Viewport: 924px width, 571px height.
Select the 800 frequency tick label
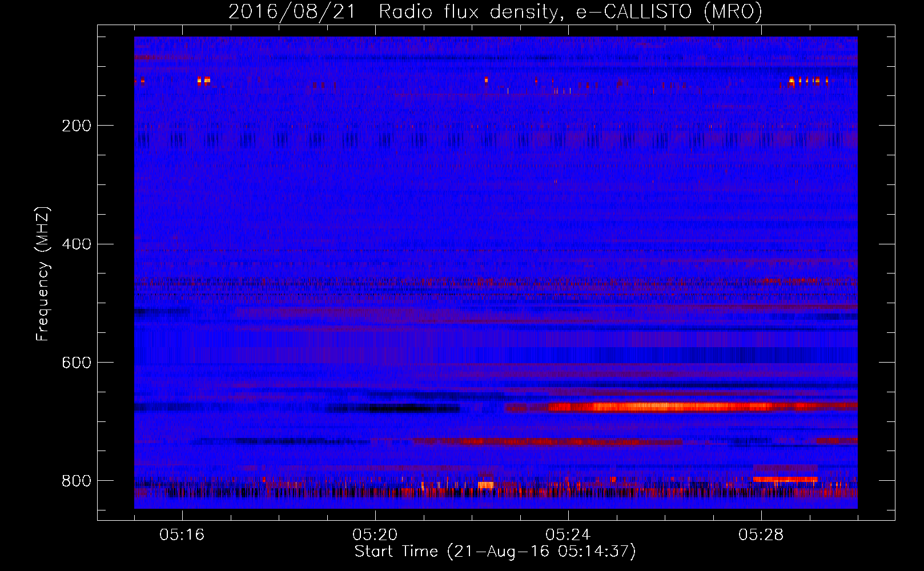pyautogui.click(x=77, y=481)
